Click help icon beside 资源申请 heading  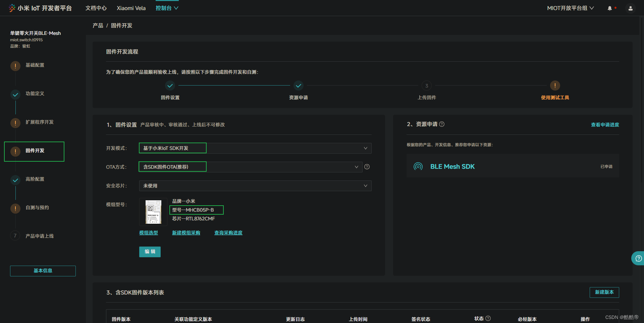[x=442, y=124]
